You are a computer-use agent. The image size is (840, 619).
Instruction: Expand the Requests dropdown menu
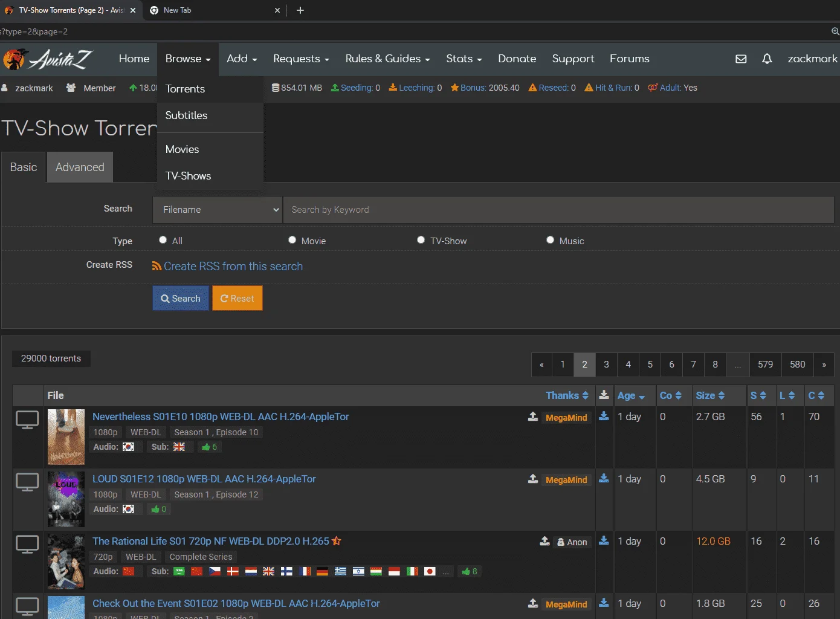point(301,59)
